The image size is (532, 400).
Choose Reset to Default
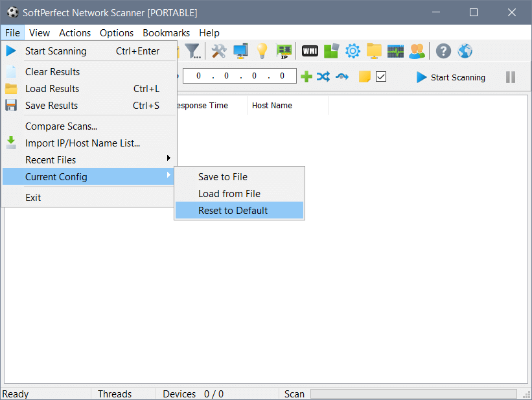pyautogui.click(x=240, y=211)
